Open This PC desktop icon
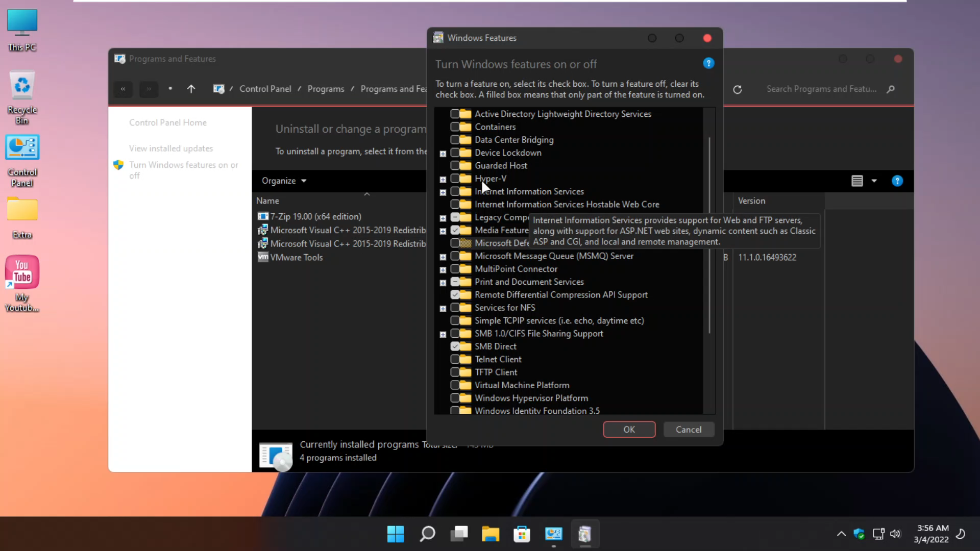 (x=22, y=31)
